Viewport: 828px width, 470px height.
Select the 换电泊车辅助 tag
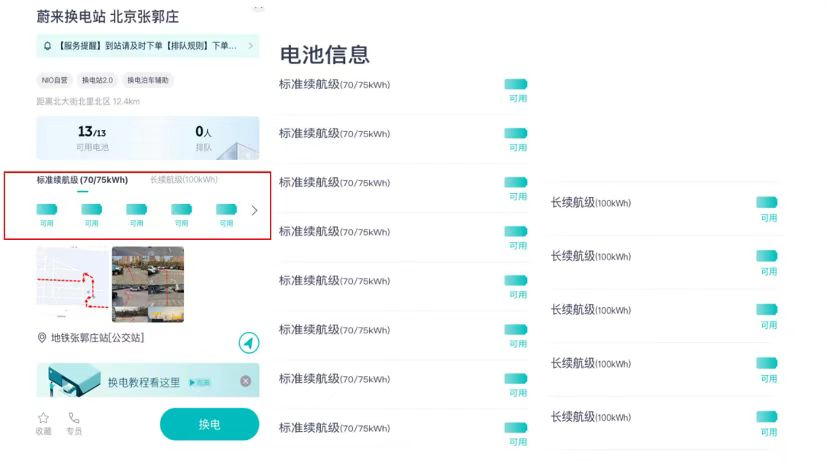pos(148,80)
